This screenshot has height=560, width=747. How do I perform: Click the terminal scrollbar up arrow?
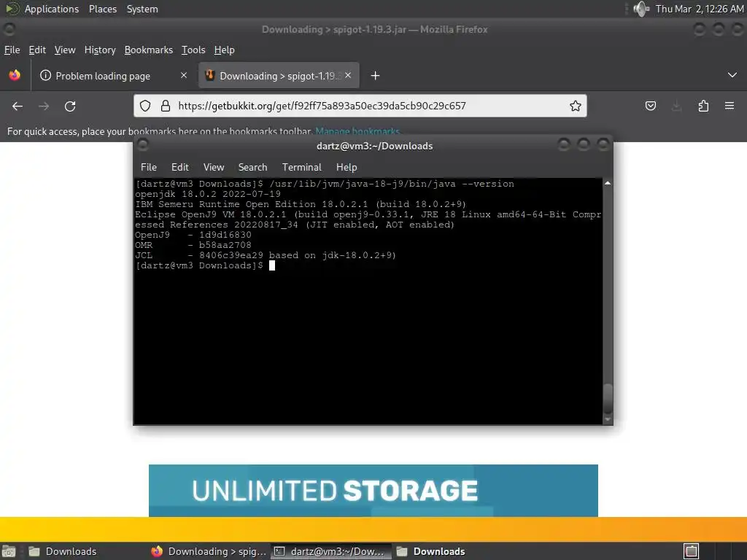tap(608, 183)
